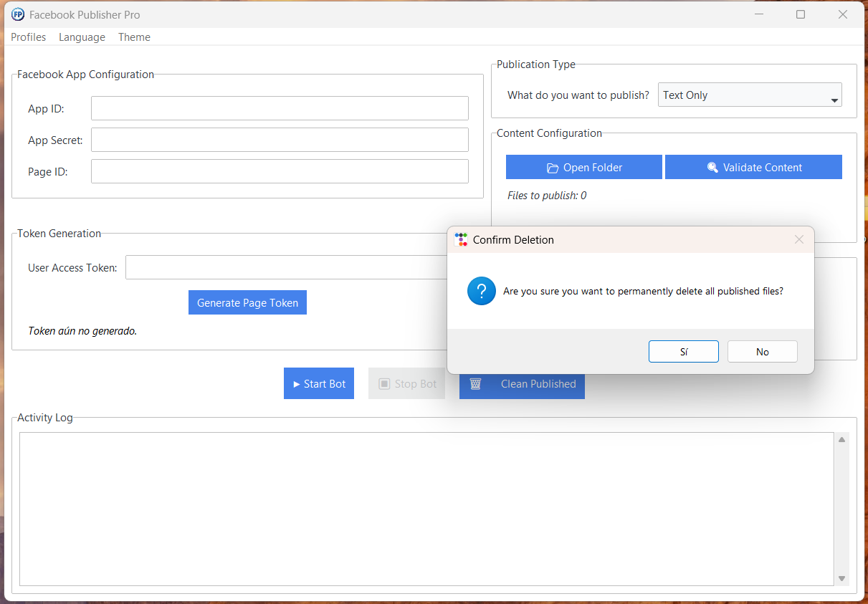The image size is (868, 604).
Task: Click the User Access Token input field
Action: click(287, 267)
